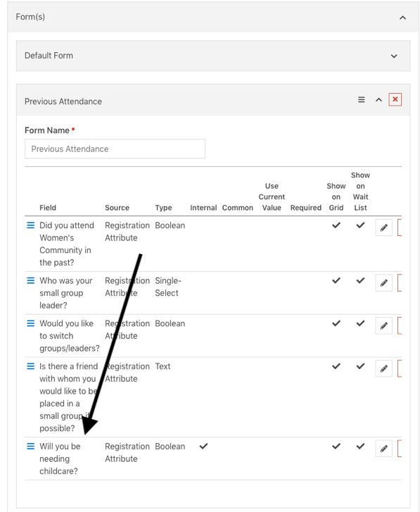Click the Text type cell
420x512 pixels.
click(163, 366)
